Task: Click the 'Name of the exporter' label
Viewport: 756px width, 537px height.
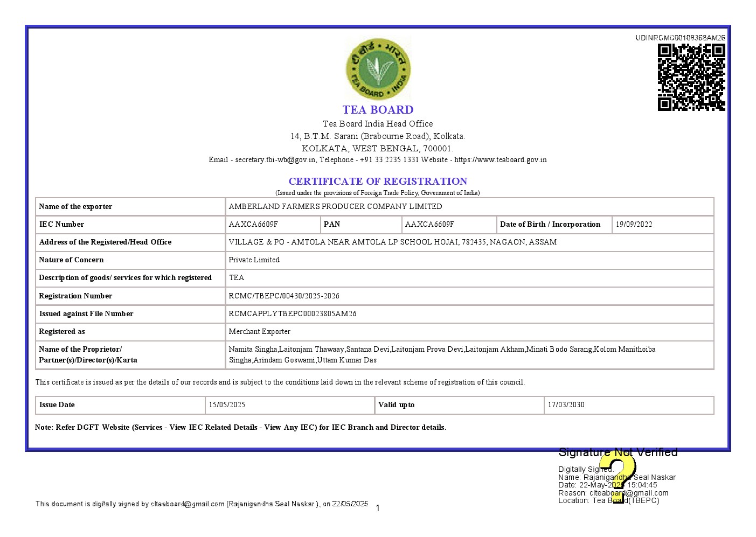Action: click(75, 206)
